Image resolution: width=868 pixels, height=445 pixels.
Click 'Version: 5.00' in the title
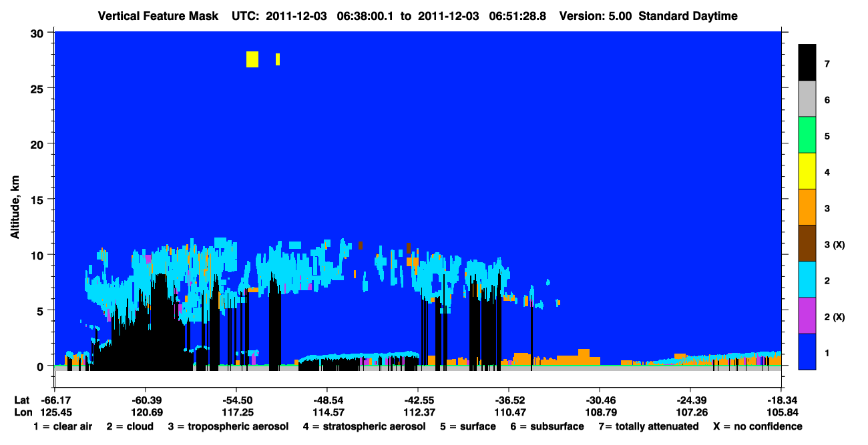596,16
